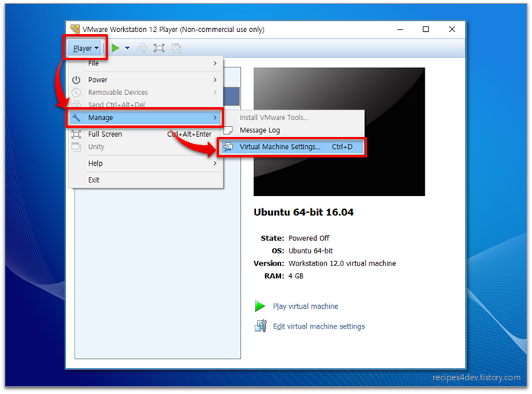Viewport: 532px width, 394px height.
Task: Click the Power menu icon
Action: [76, 80]
